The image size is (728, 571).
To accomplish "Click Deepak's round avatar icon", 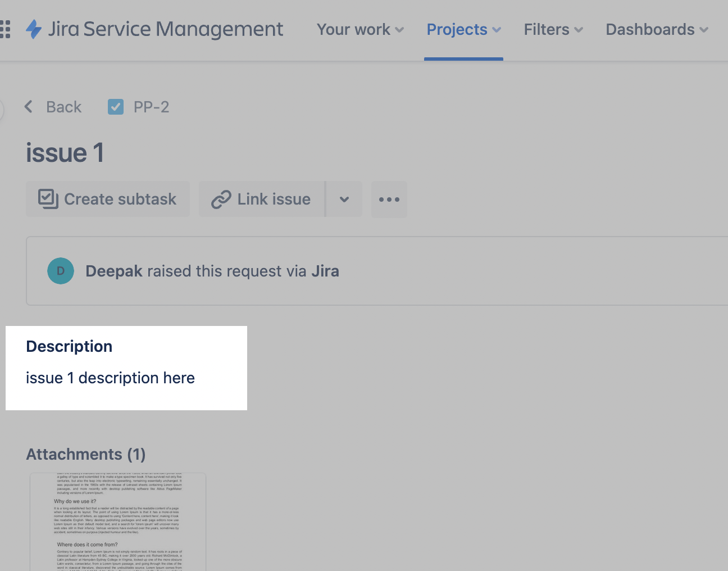I will point(61,271).
